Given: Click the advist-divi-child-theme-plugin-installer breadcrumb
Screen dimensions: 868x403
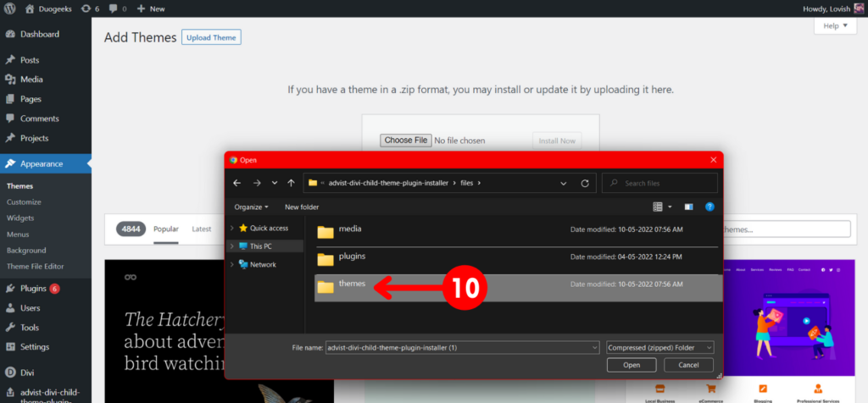Looking at the screenshot, I should click(388, 183).
